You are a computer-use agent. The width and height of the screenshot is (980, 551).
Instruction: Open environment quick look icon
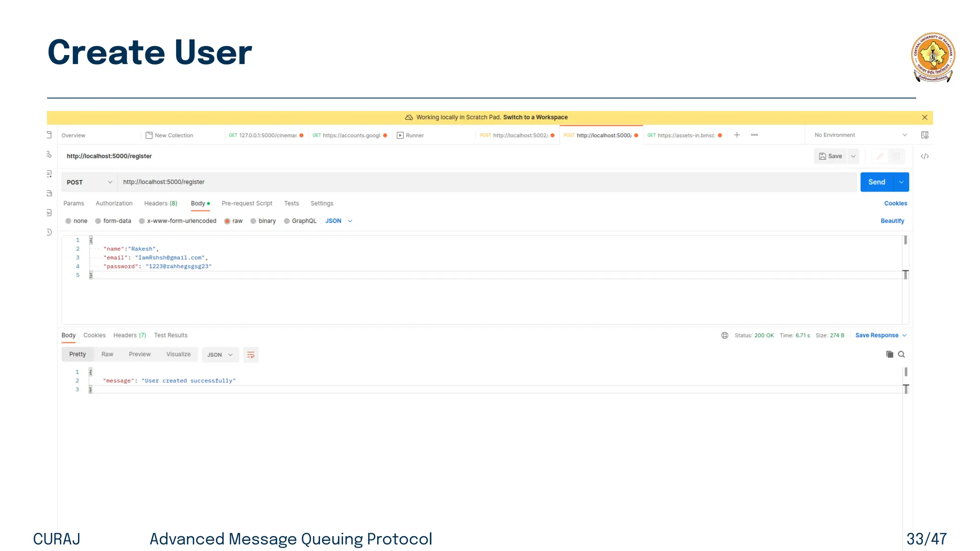(x=924, y=135)
